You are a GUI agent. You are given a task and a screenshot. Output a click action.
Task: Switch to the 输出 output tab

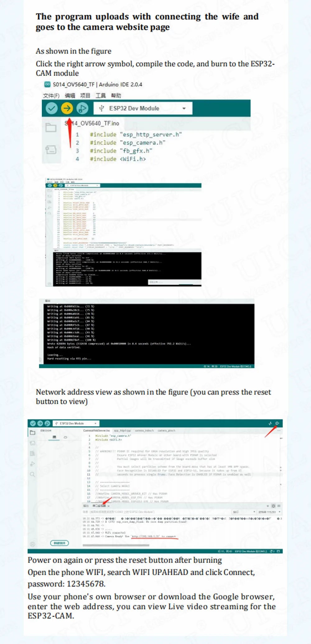pyautogui.click(x=86, y=506)
